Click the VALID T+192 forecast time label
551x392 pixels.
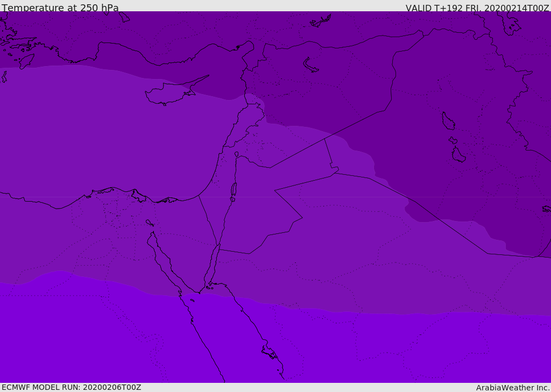click(x=477, y=8)
